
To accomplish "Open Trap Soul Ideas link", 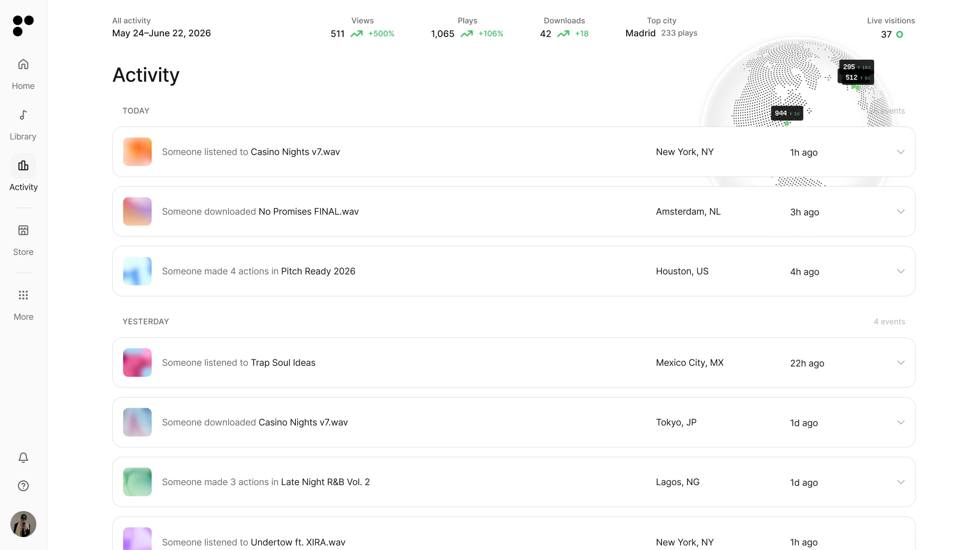I will tap(283, 362).
